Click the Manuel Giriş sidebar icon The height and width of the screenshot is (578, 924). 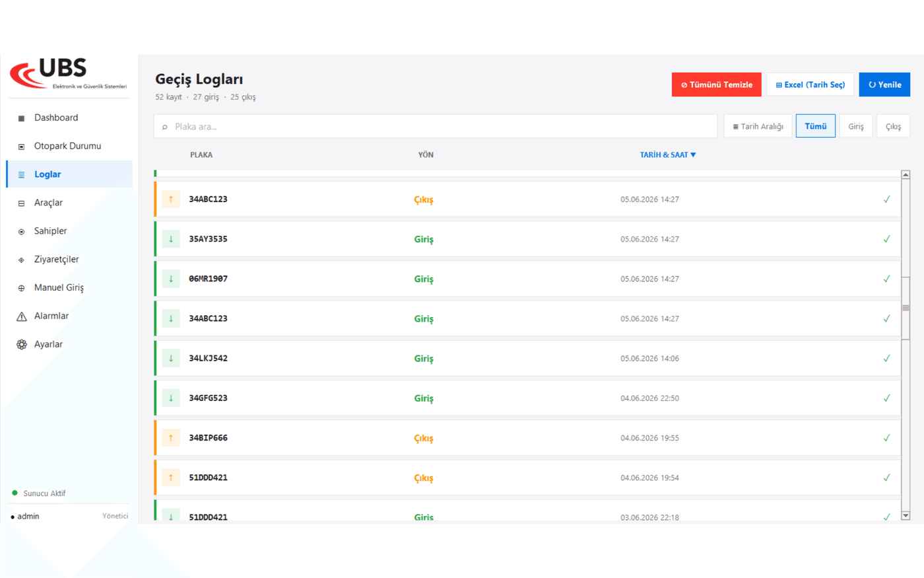(x=21, y=288)
